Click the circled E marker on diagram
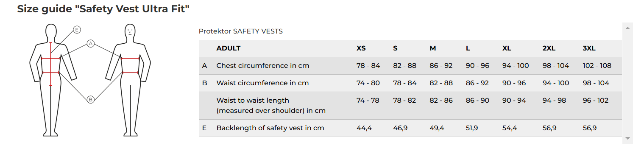 tap(77, 30)
